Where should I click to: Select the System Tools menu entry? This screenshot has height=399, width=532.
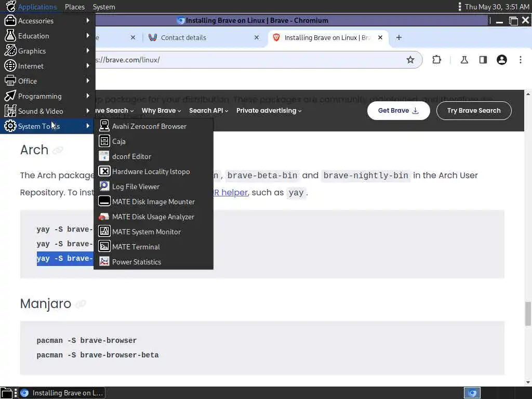pyautogui.click(x=47, y=126)
